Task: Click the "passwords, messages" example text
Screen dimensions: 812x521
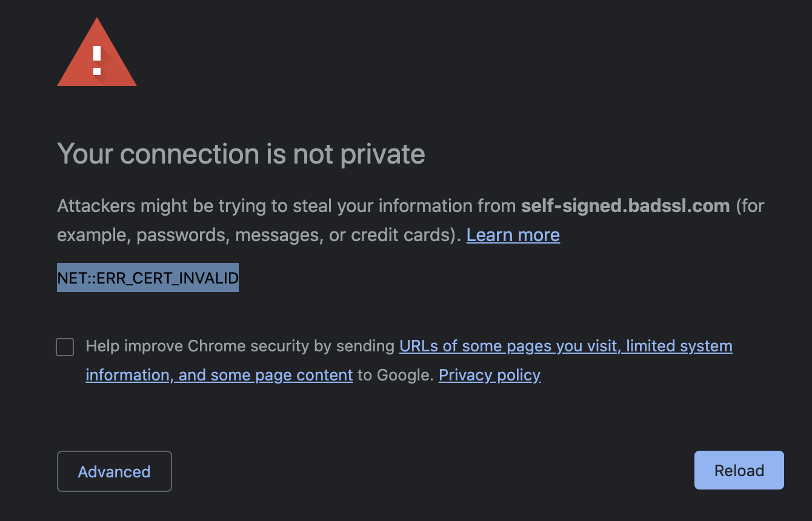Action: 228,235
